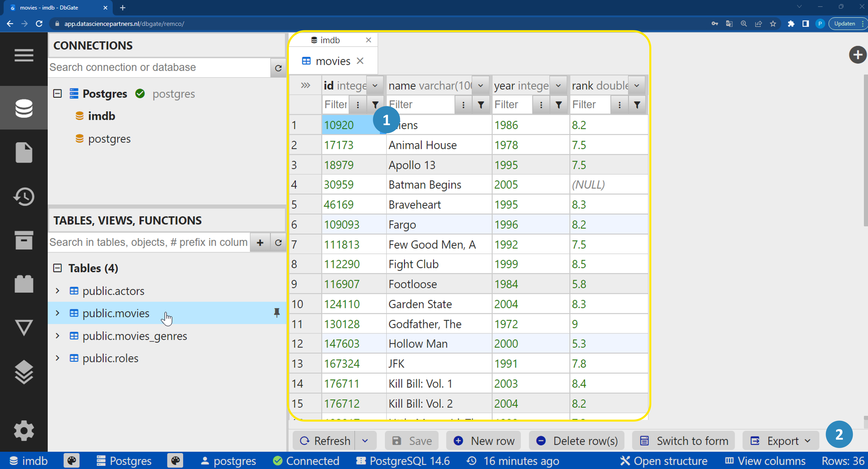Open the name column header dropdown
Image resolution: width=868 pixels, height=469 pixels.
(x=481, y=86)
